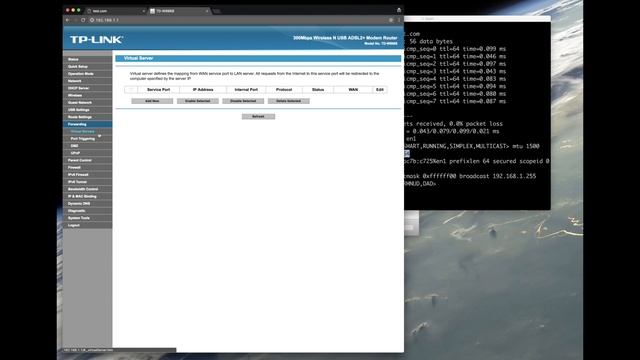Open Firewall menu in sidebar
This screenshot has height=360, width=640.
pyautogui.click(x=87, y=167)
